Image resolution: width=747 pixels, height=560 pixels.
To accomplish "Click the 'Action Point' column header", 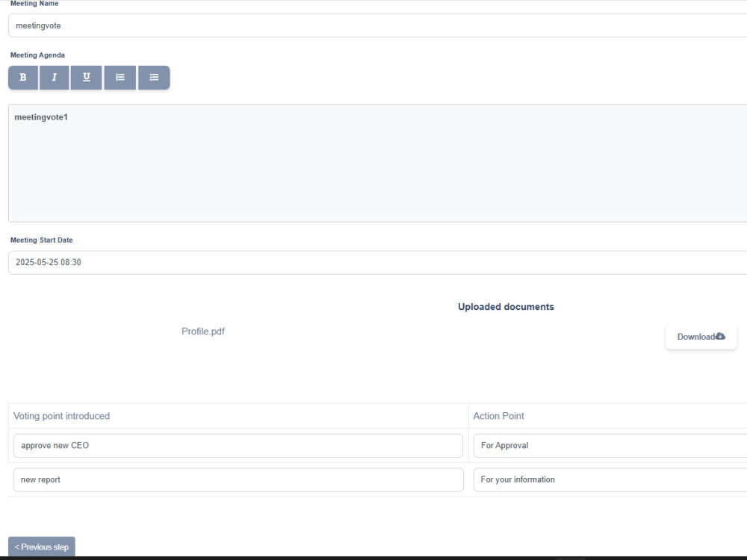I will pyautogui.click(x=498, y=416).
